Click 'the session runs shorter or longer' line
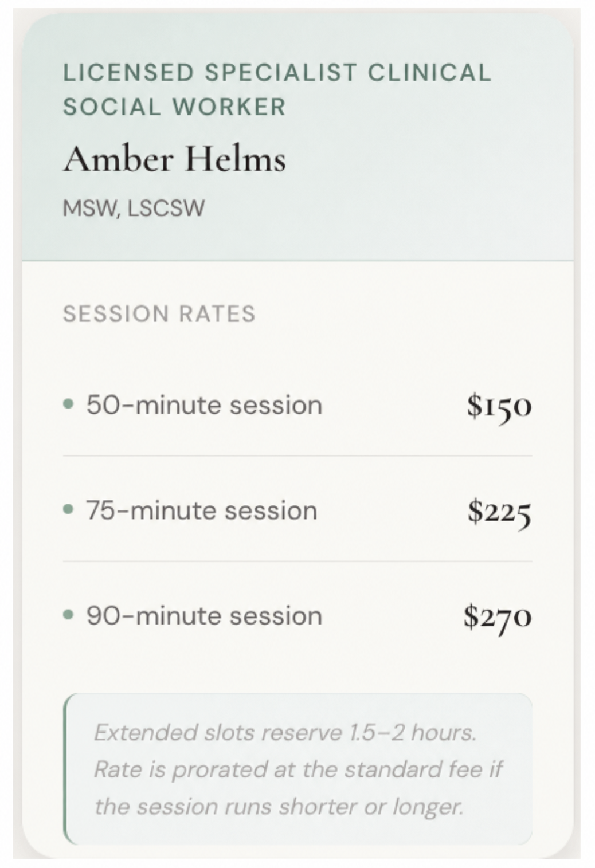The height and width of the screenshot is (868, 595). [x=279, y=807]
